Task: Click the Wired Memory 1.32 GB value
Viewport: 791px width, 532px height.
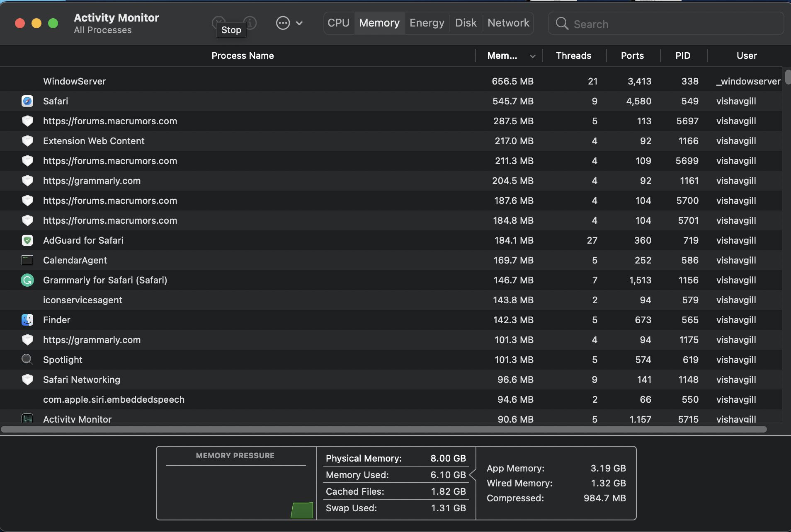Action: click(608, 483)
